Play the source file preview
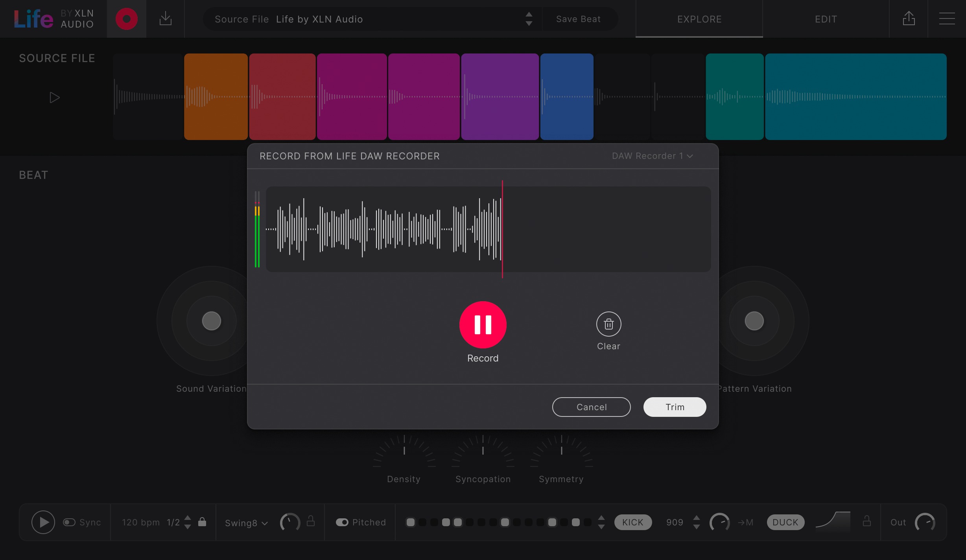The width and height of the screenshot is (966, 560). [55, 97]
